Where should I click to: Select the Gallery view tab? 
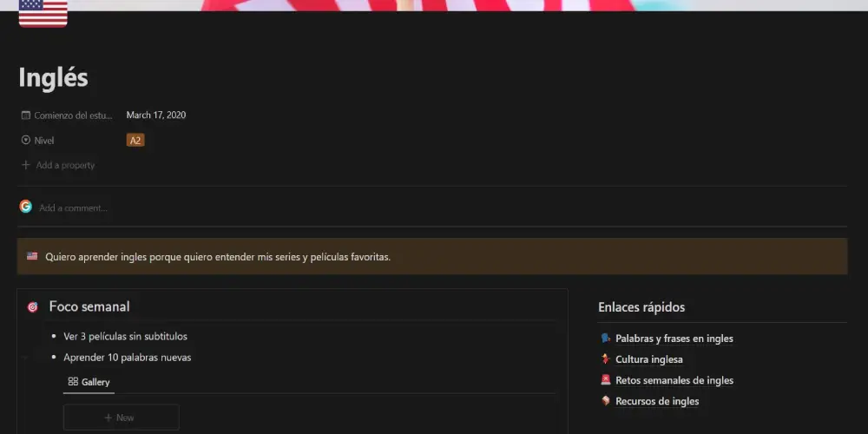click(89, 382)
